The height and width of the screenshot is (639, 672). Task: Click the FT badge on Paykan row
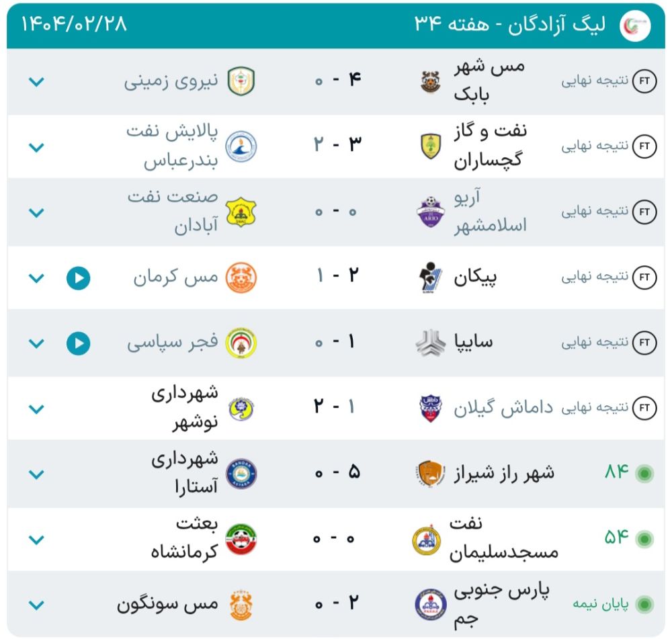(x=644, y=278)
